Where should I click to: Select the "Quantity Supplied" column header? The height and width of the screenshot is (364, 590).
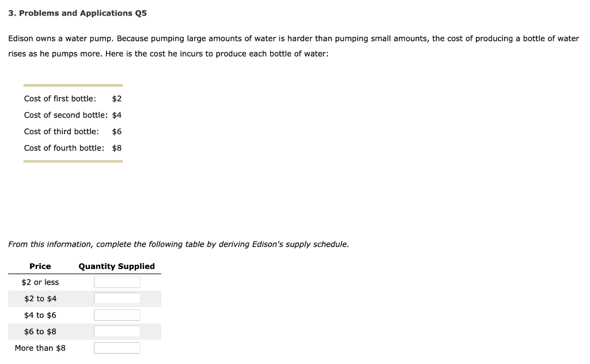116,266
